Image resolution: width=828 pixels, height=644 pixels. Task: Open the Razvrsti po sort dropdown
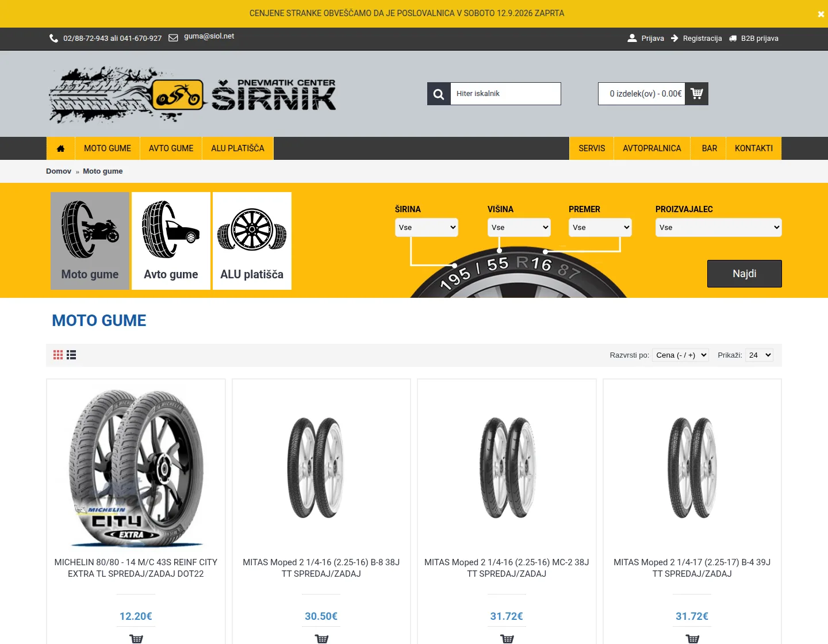pos(681,355)
